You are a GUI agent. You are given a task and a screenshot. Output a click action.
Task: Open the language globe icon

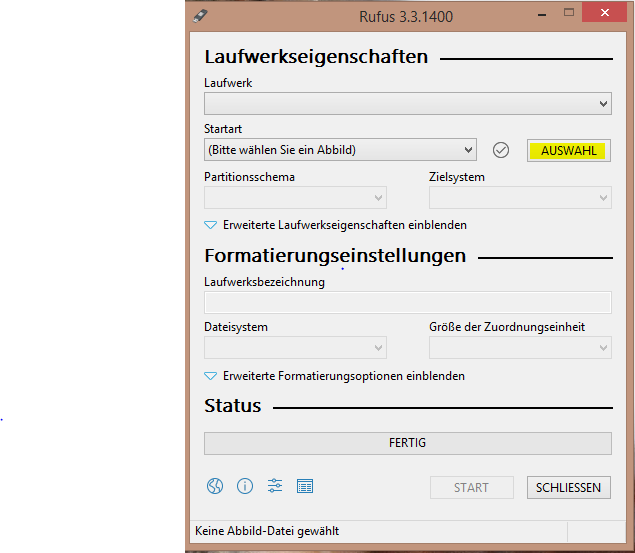[x=215, y=486]
